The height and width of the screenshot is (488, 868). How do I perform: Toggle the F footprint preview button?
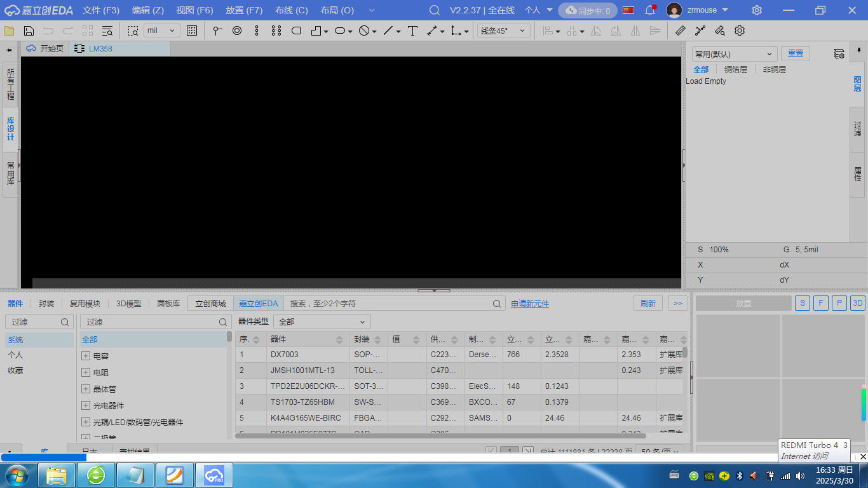point(820,304)
